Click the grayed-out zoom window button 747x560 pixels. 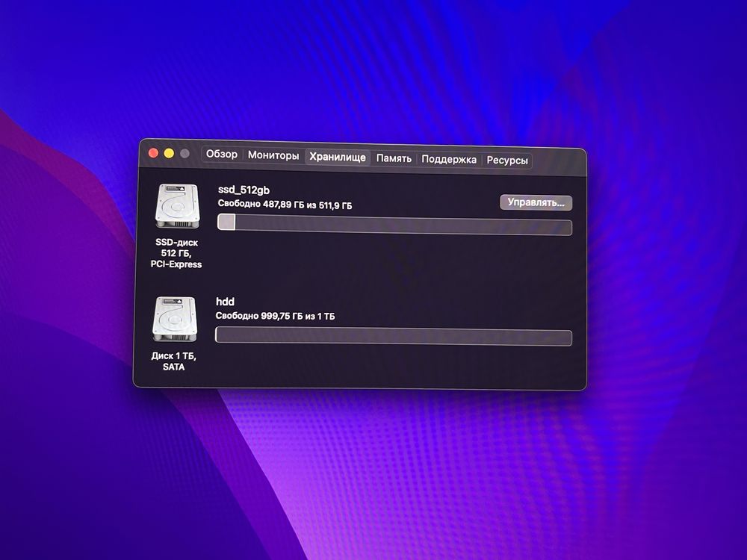point(185,154)
